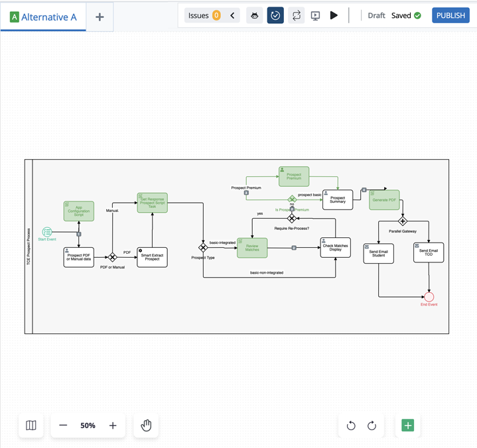Click the basic-non-integrated flow label
This screenshot has width=477, height=448.
click(x=267, y=272)
